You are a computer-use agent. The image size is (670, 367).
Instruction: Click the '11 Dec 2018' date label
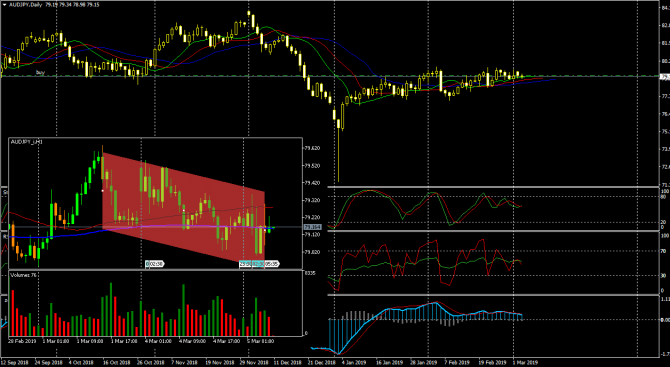(x=288, y=362)
